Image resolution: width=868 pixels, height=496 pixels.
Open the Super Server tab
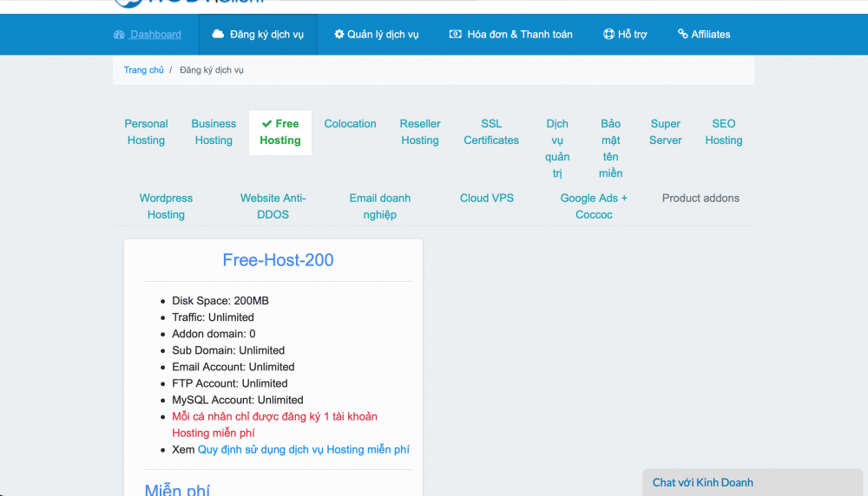click(x=666, y=132)
